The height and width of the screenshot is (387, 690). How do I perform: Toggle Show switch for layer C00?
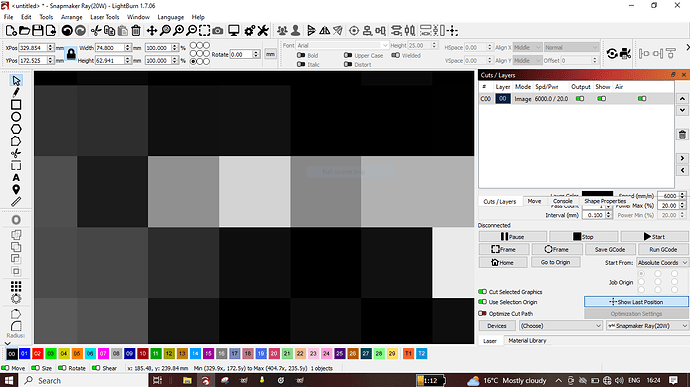(602, 99)
